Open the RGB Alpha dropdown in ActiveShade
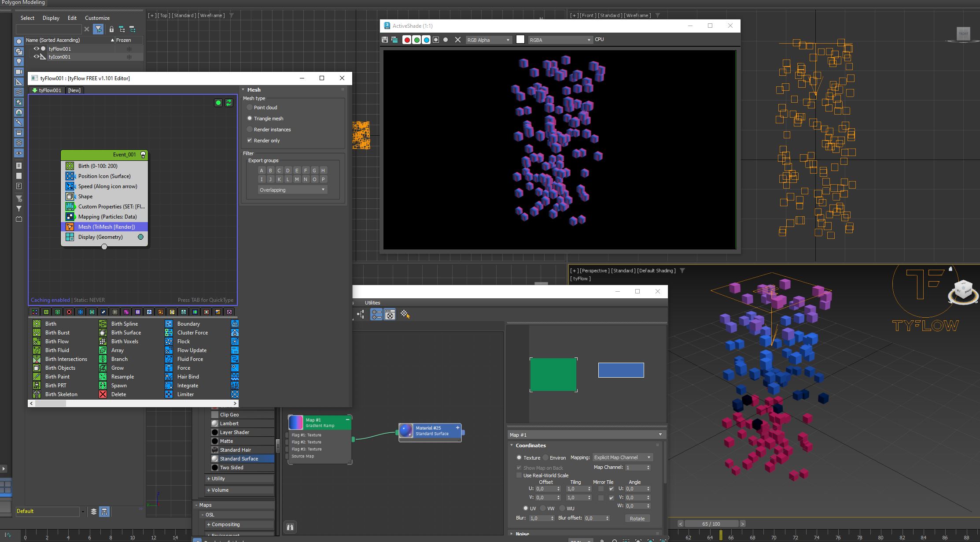This screenshot has height=542, width=980. [488, 40]
